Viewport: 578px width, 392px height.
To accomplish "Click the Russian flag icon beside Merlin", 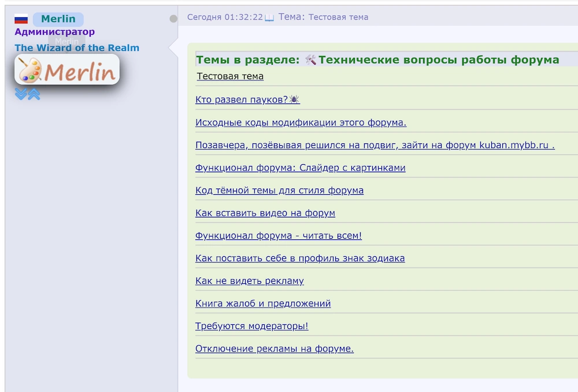I will point(21,18).
